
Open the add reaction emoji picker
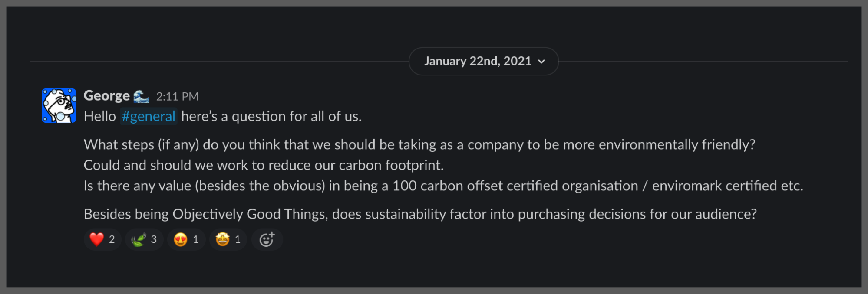click(267, 239)
